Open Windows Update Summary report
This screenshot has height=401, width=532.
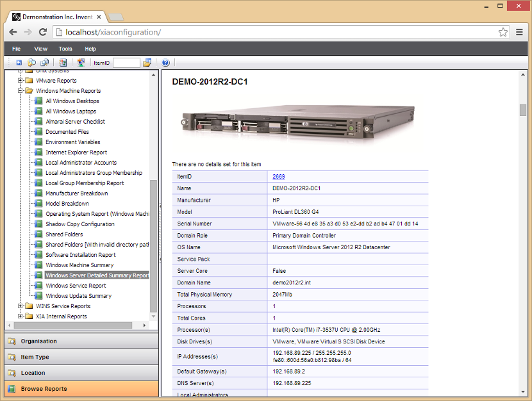[79, 296]
